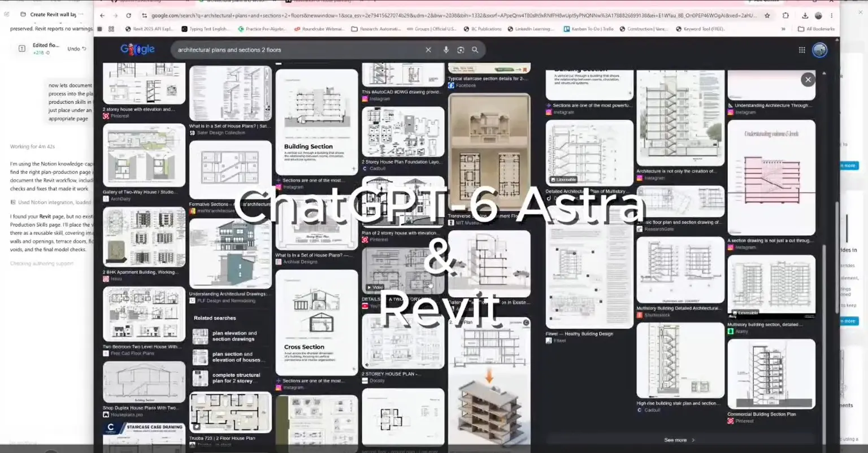Viewport: 868px width, 453px height.
Task: Bookmark this page with the star icon
Action: (767, 15)
